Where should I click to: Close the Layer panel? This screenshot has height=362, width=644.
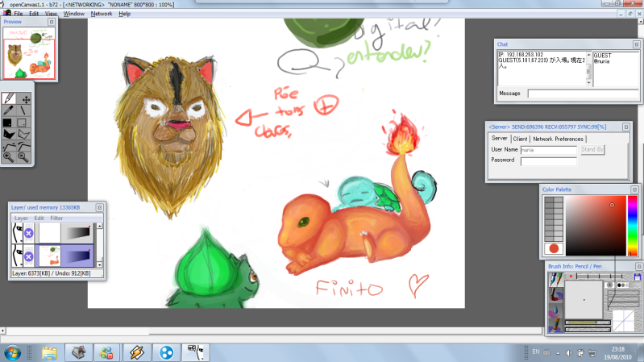(99, 207)
